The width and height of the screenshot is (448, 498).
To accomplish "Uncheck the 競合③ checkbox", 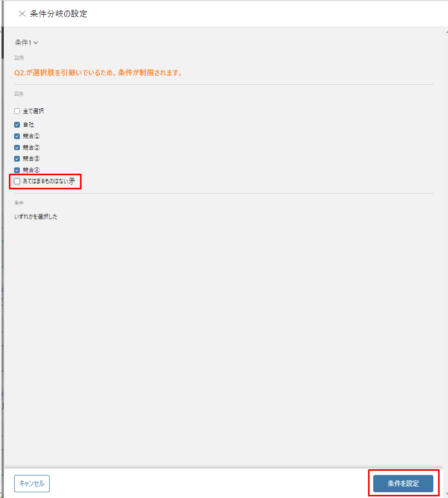I will point(17,159).
